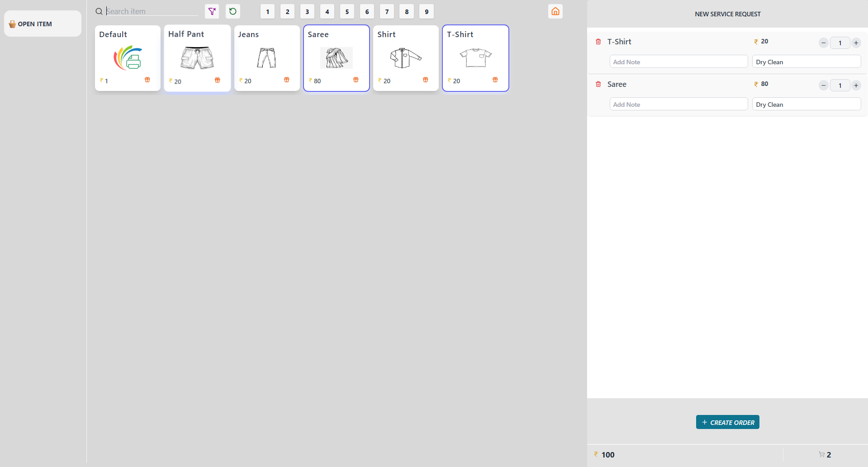Viewport: 868px width, 467px height.
Task: Select the Half Pant item card
Action: click(x=197, y=58)
